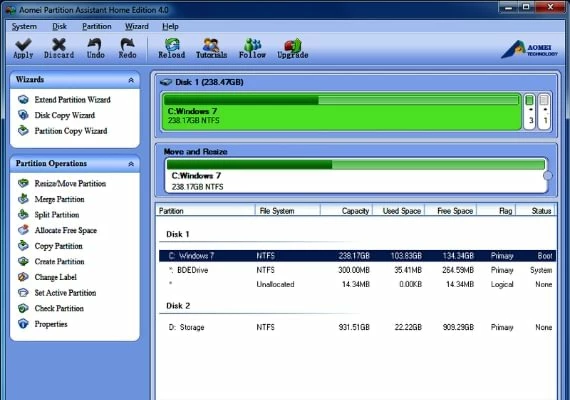Screen dimensions: 570x400
Task: Open the Upgrade toolbar icon
Action: coord(293,44)
